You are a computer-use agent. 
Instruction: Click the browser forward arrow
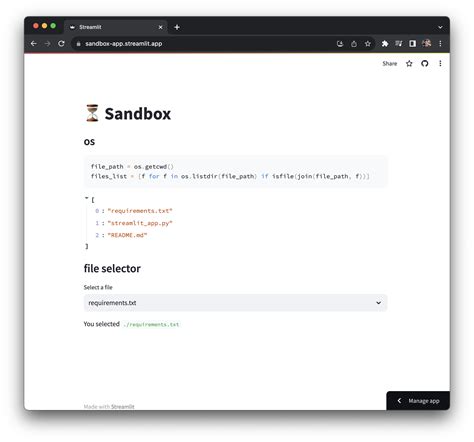pos(47,44)
